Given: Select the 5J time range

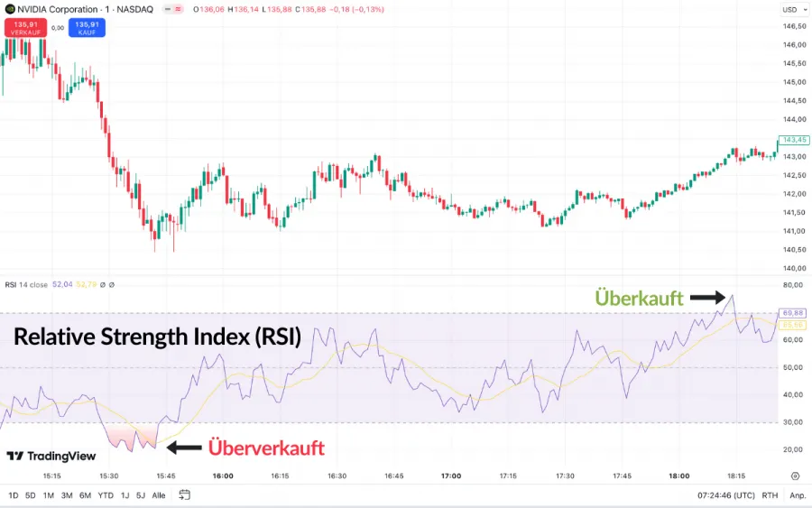Looking at the screenshot, I should coord(141,495).
